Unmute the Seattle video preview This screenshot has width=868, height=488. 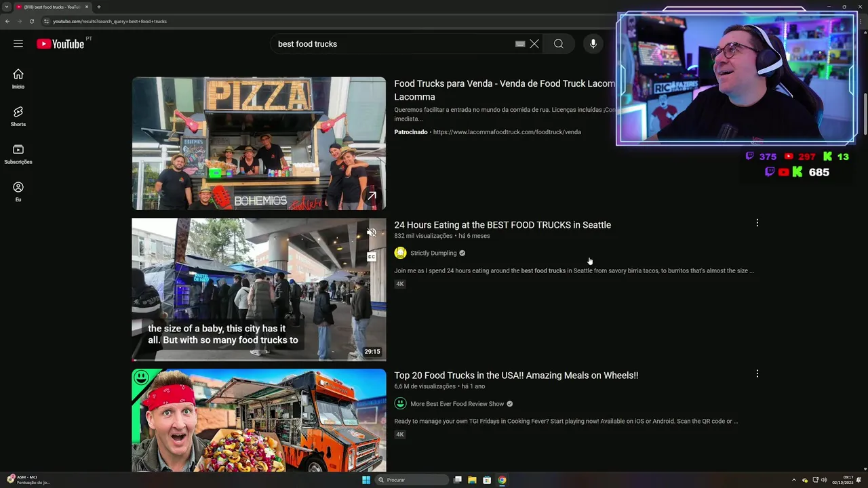point(372,232)
